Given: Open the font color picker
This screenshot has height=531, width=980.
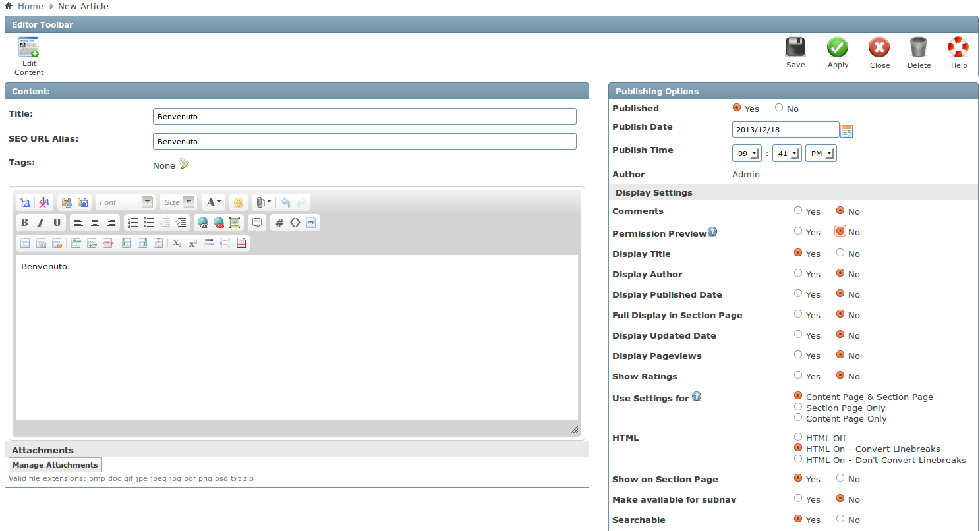Looking at the screenshot, I should [214, 202].
